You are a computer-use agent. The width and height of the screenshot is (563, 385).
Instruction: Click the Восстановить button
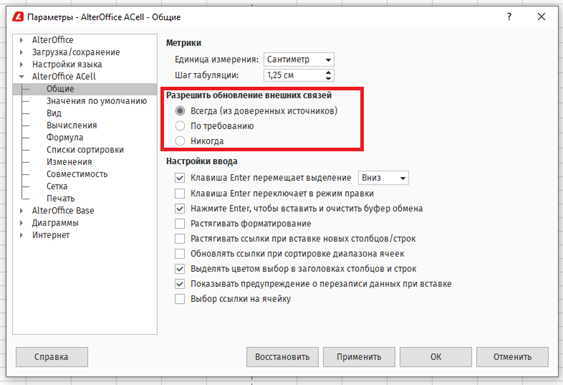click(x=282, y=357)
